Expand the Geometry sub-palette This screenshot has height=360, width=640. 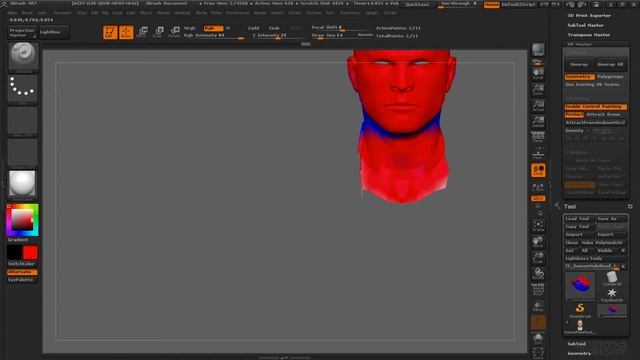click(x=579, y=353)
